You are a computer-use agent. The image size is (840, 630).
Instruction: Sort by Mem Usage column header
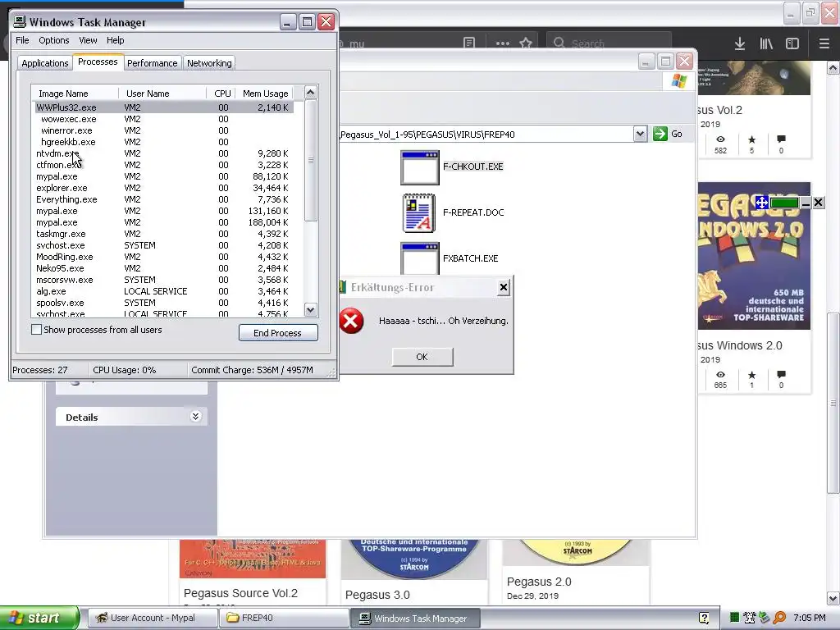click(x=265, y=94)
